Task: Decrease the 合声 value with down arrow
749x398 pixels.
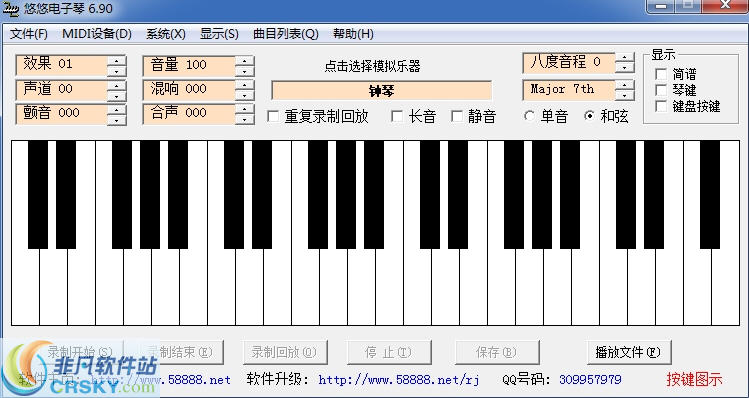Action: point(245,120)
